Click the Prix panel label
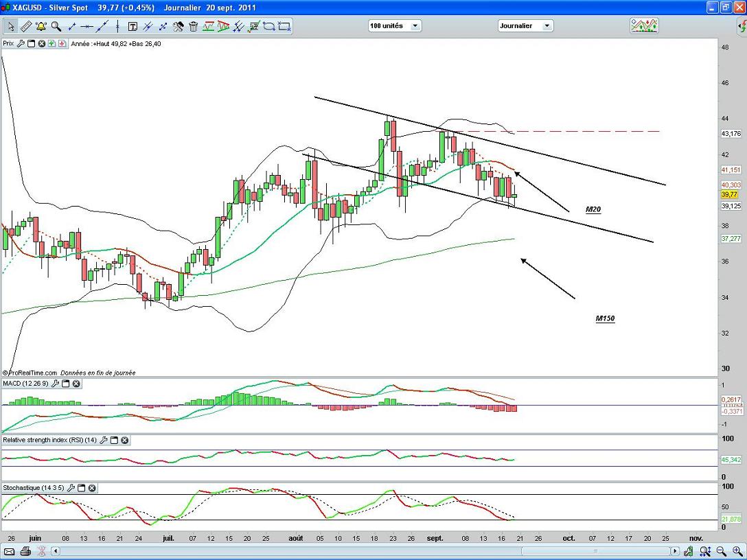Screen dimensions: 747x560 (x=8, y=43)
